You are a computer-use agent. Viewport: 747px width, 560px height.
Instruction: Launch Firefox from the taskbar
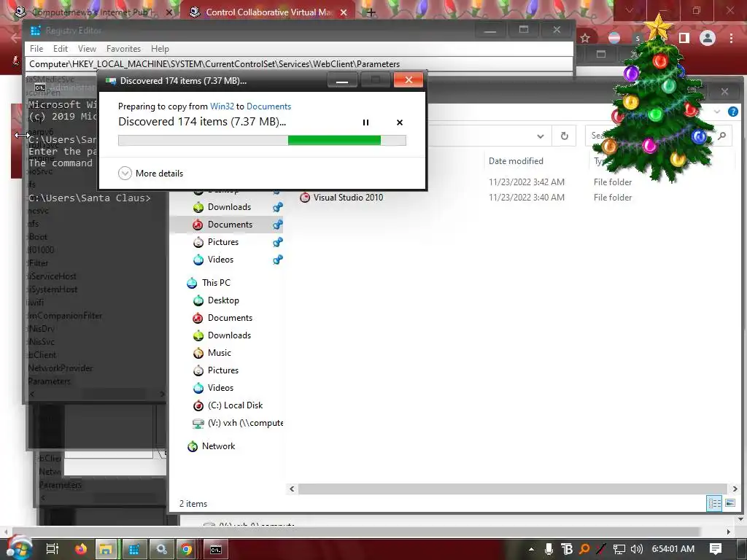click(81, 549)
